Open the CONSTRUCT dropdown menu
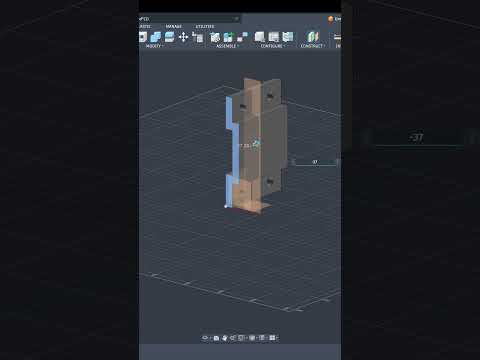The width and height of the screenshot is (480, 360). coord(313,46)
